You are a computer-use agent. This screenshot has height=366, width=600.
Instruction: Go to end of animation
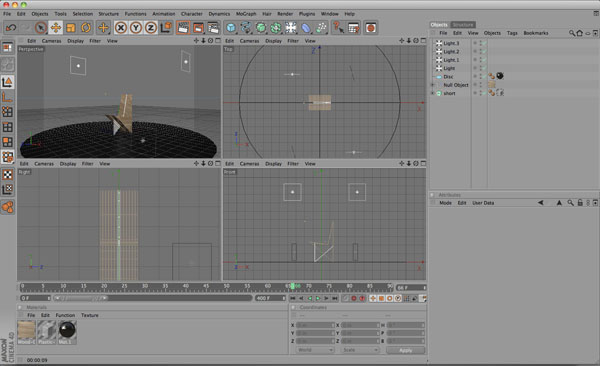pyautogui.click(x=334, y=298)
